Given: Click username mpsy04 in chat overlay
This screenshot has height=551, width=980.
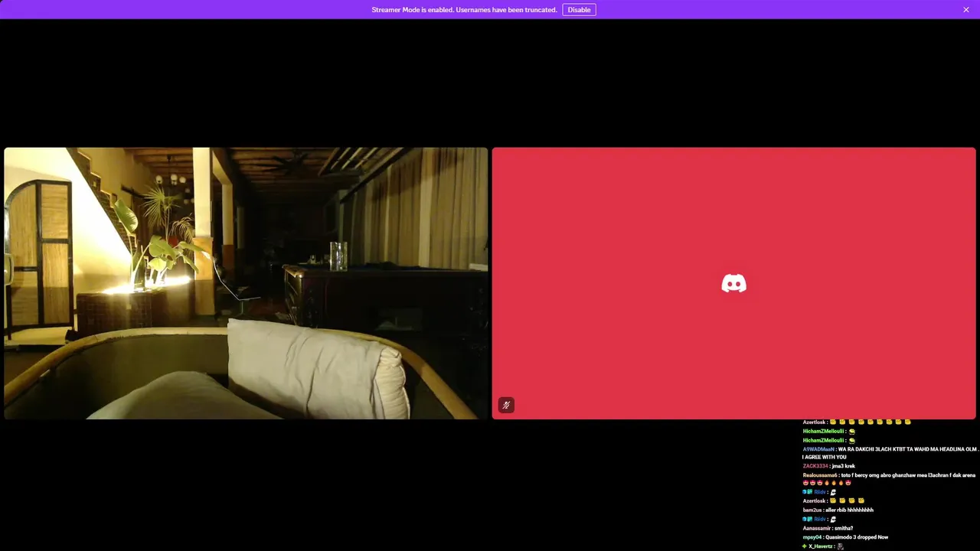Looking at the screenshot, I should (812, 537).
